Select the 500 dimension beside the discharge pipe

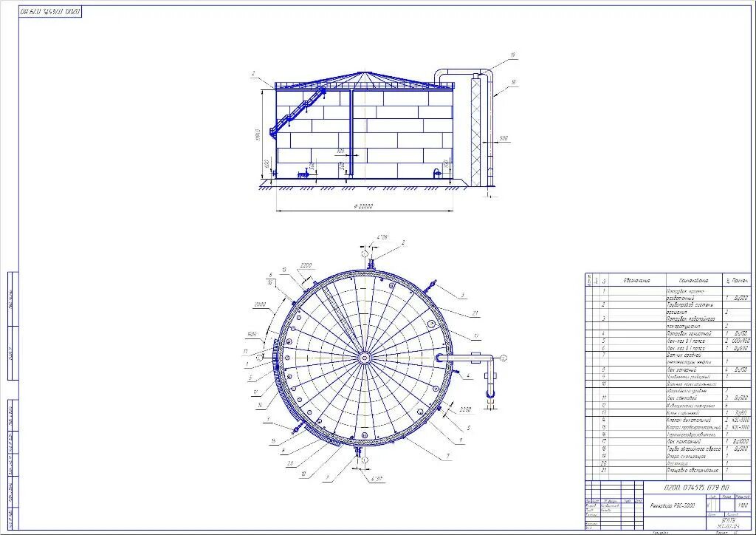(x=504, y=138)
